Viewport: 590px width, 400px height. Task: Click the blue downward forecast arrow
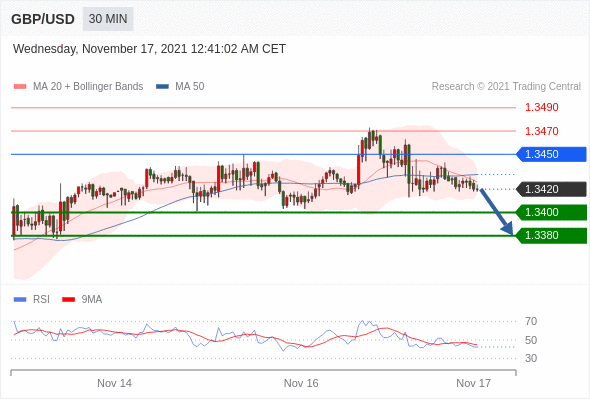496,211
